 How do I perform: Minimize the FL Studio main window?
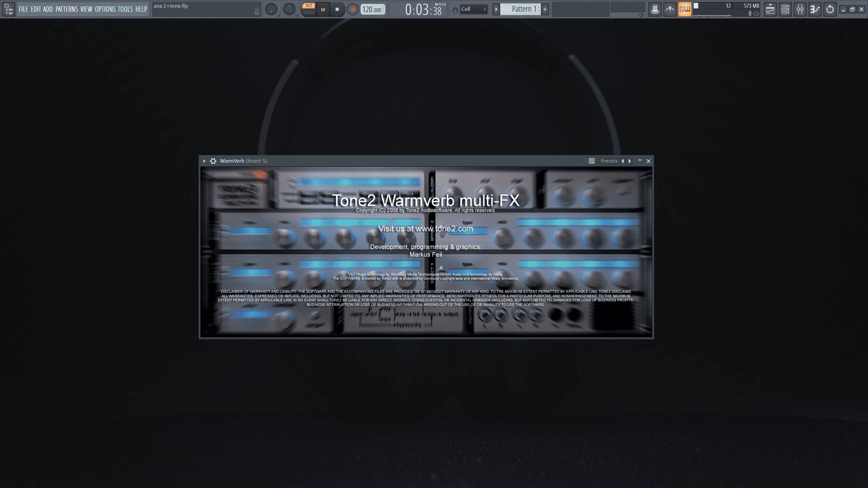[x=843, y=9]
